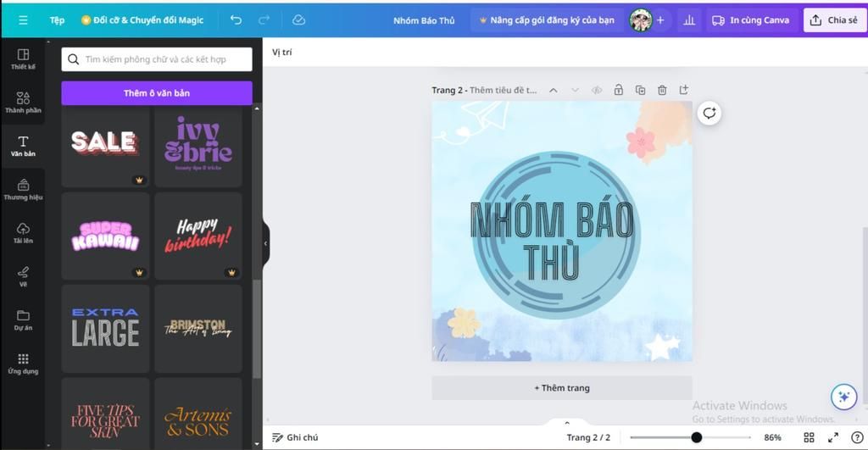Adjust the zoom slider handle
This screenshot has width=868, height=450.
(697, 437)
